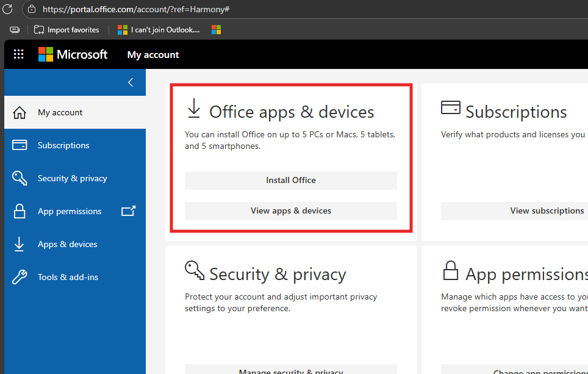Open Subscriptions from the sidebar
The image size is (588, 374).
click(x=75, y=145)
